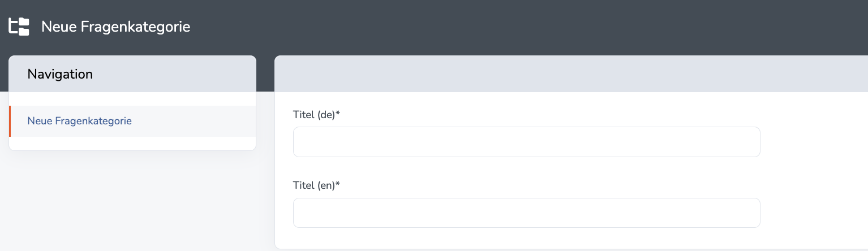
Task: Click an empty area of the dark header bar
Action: tap(509, 27)
